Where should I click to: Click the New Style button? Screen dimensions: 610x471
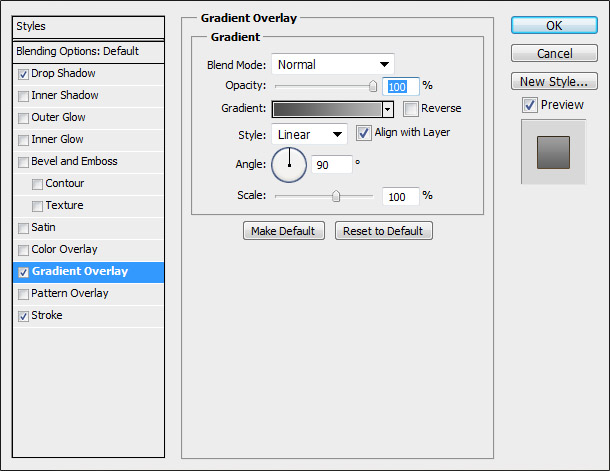coord(554,81)
